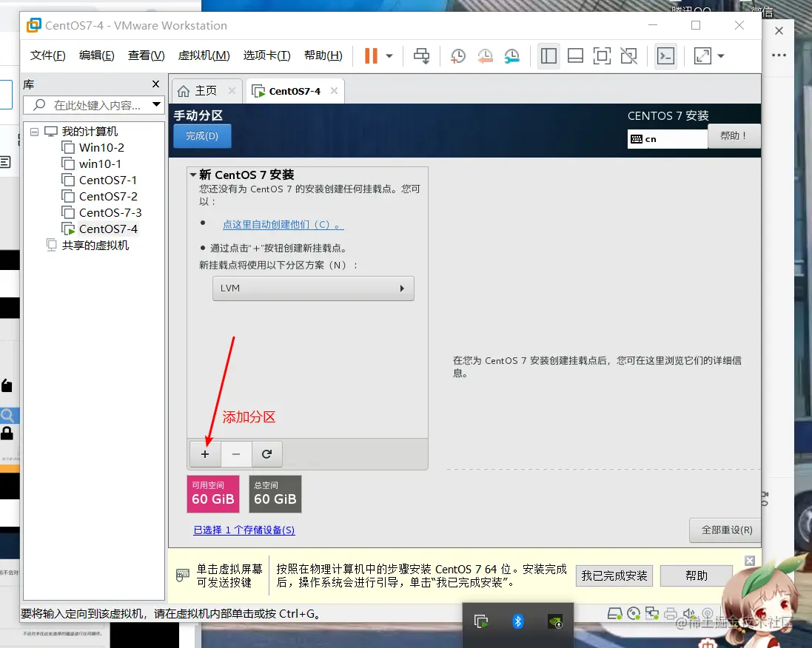
Task: Toggle Unity mode icon in toolbar
Action: [x=628, y=56]
